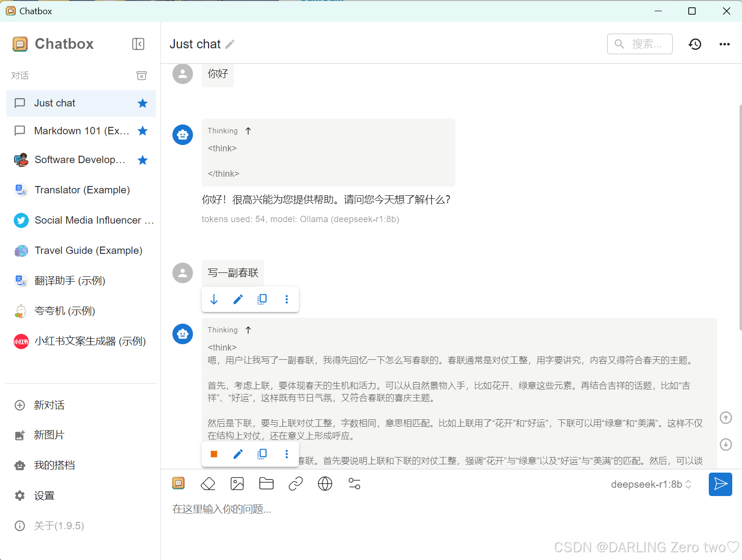742x560 pixels.
Task: Open chat history clock icon
Action: [x=695, y=44]
